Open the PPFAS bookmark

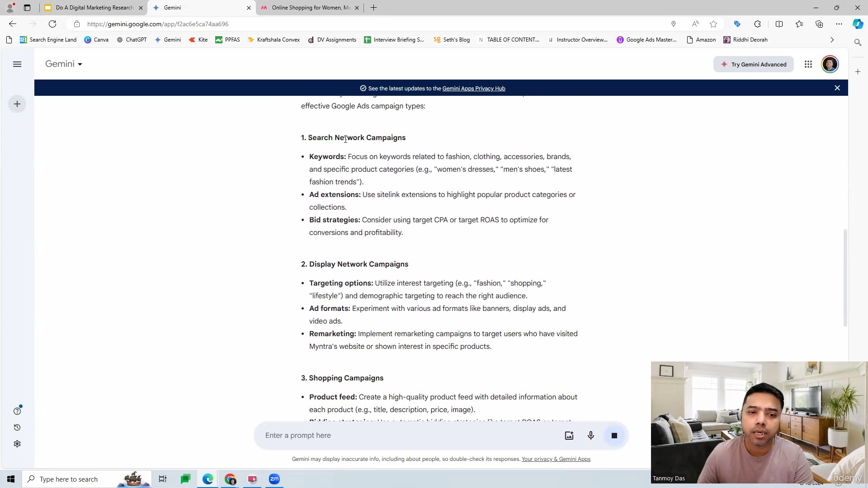(227, 40)
